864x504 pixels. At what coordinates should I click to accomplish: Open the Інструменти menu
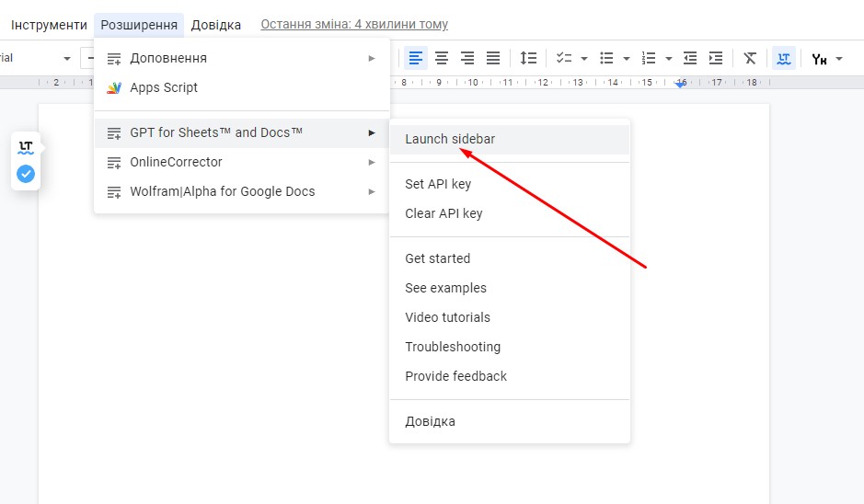click(x=49, y=25)
